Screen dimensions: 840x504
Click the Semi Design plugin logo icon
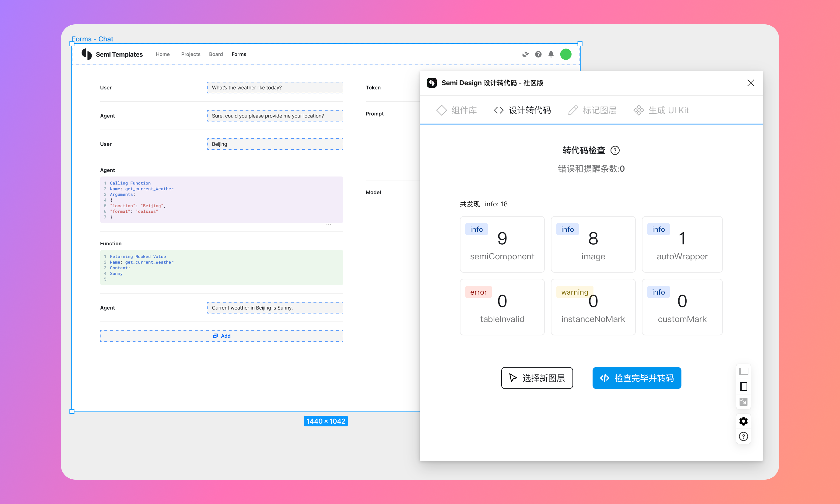point(432,83)
